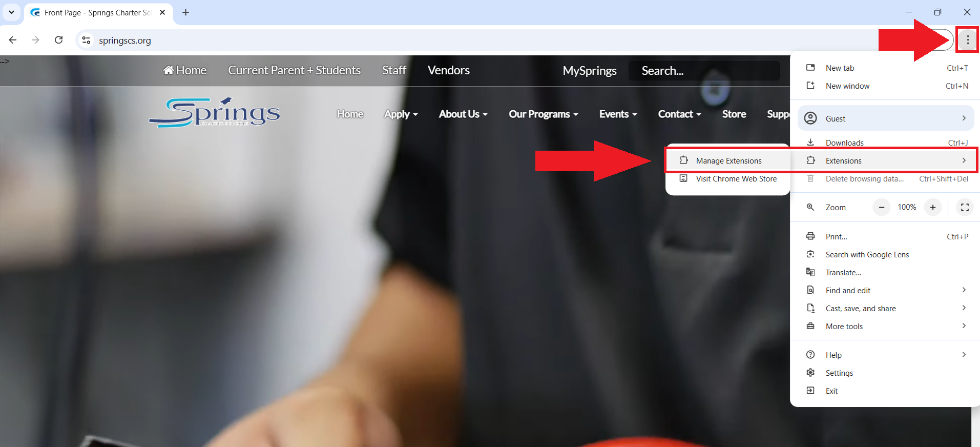This screenshot has height=447, width=980.
Task: Choose Visit Chrome Web Store
Action: 736,179
